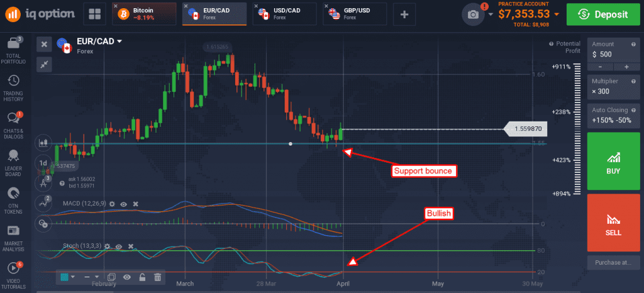Click the green BUY button
Screen dimensions: 644x293
point(614,161)
